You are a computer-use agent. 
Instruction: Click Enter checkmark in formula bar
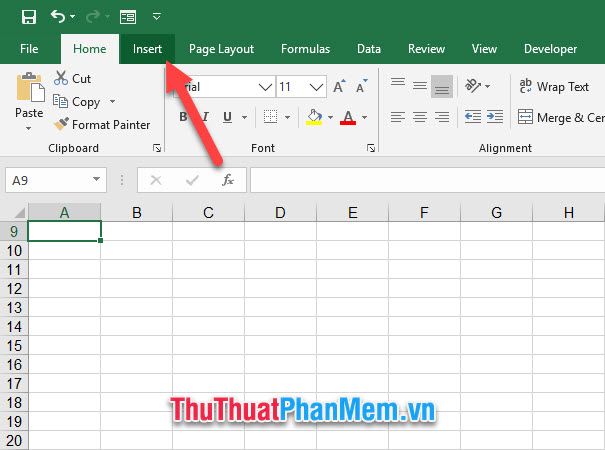point(192,180)
